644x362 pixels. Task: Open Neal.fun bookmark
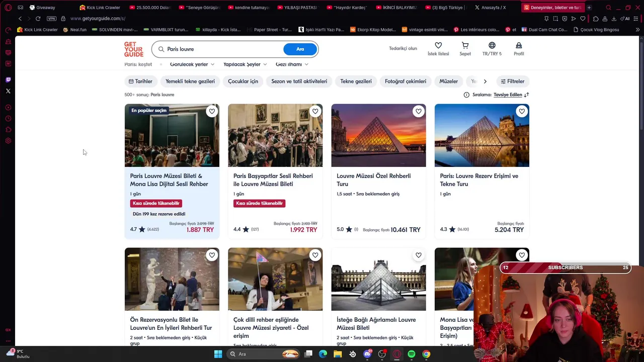pos(74,30)
